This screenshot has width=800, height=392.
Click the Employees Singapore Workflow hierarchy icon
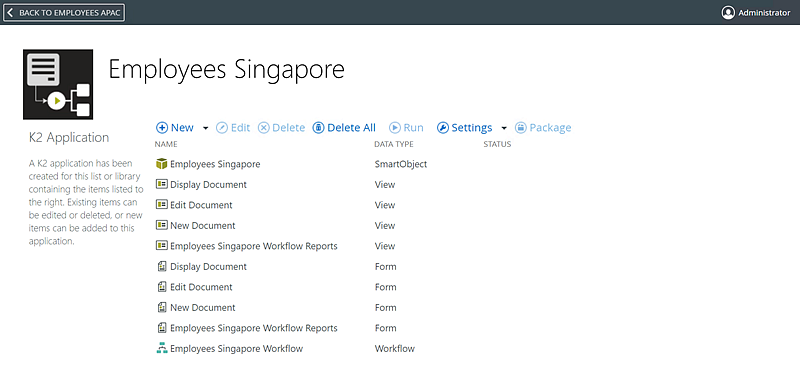pos(162,349)
